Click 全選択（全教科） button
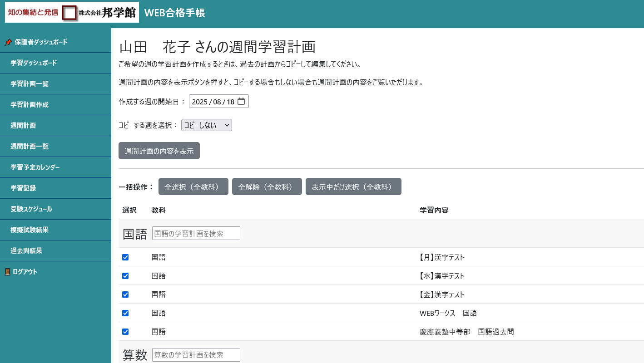Image resolution: width=644 pixels, height=363 pixels. pyautogui.click(x=193, y=186)
